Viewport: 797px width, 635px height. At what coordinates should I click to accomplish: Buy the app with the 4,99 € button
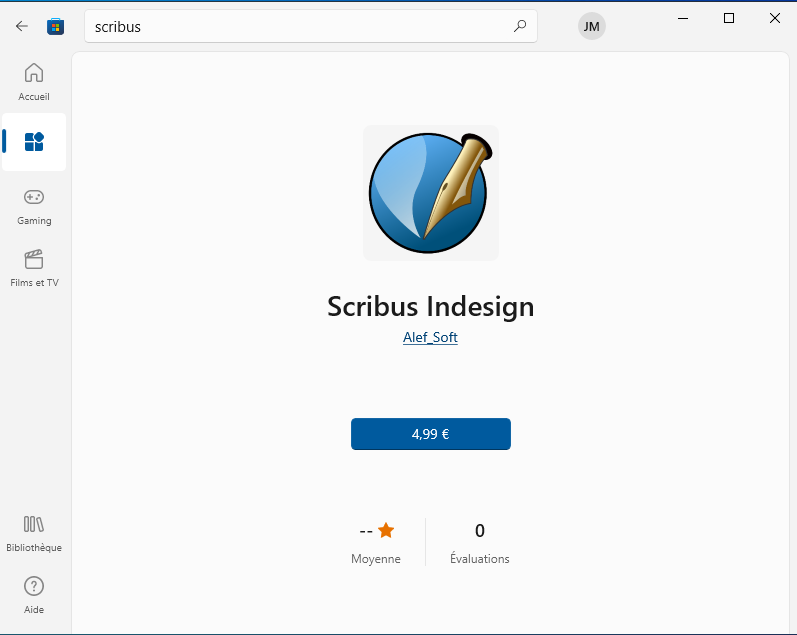tap(430, 434)
